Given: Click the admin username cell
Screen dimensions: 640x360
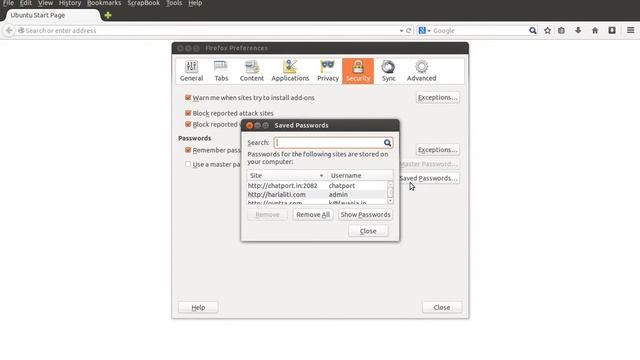Looking at the screenshot, I should click(x=338, y=195).
